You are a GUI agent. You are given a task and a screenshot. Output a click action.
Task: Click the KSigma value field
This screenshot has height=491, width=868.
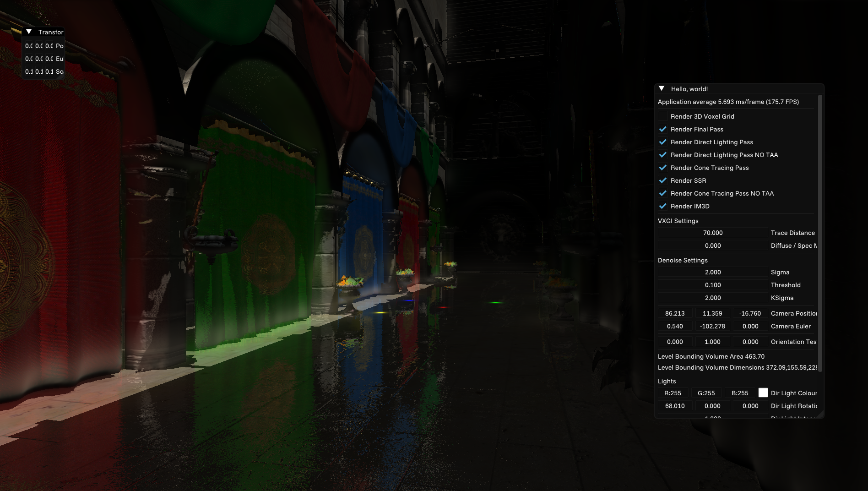click(x=712, y=298)
